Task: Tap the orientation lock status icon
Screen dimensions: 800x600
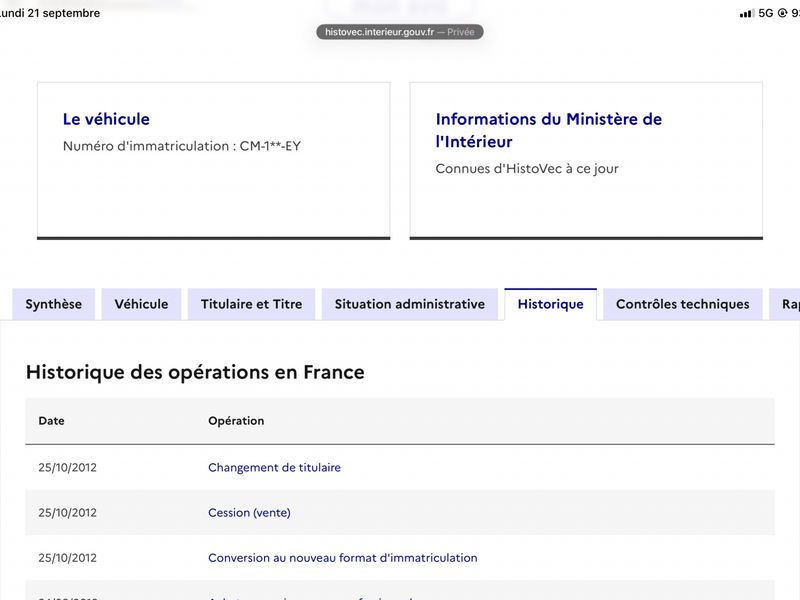Action: (782, 13)
